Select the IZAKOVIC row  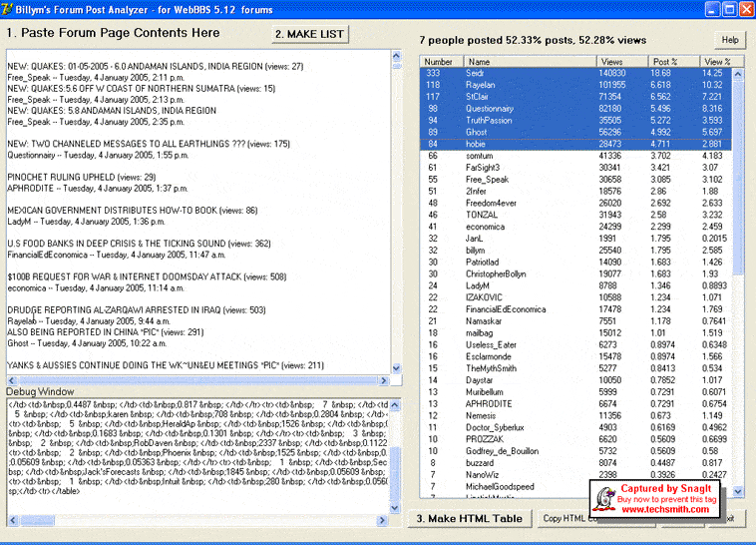coord(575,297)
